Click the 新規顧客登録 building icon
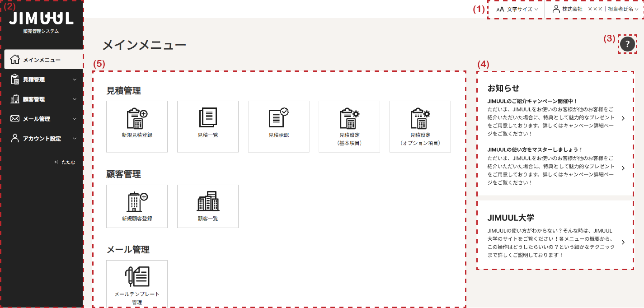 tap(137, 206)
